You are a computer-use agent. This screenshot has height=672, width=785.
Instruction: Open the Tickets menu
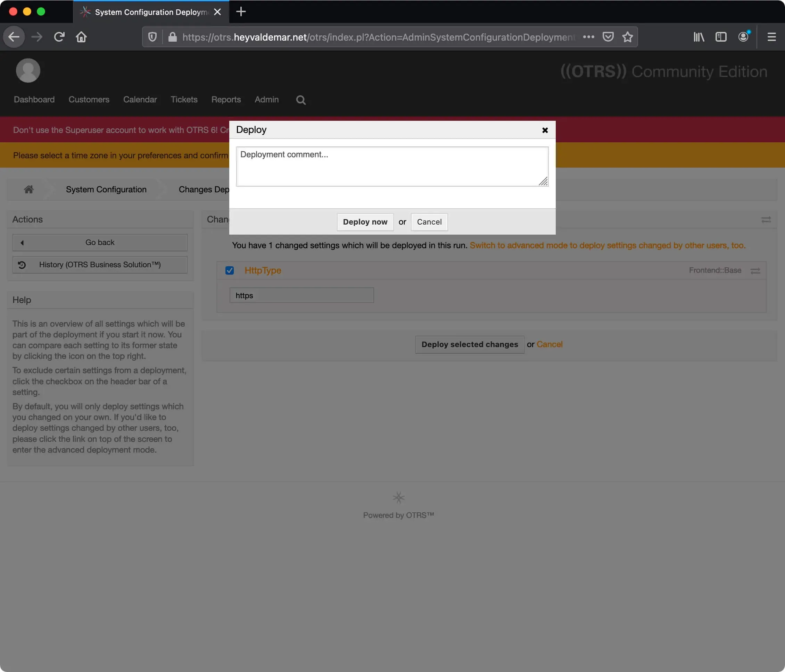click(184, 100)
